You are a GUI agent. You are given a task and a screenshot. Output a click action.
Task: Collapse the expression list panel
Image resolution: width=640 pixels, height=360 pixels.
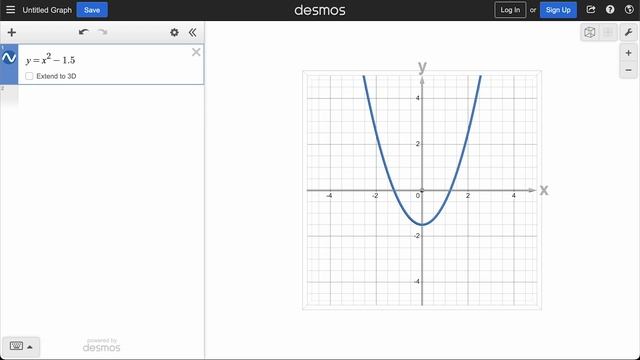point(193,33)
